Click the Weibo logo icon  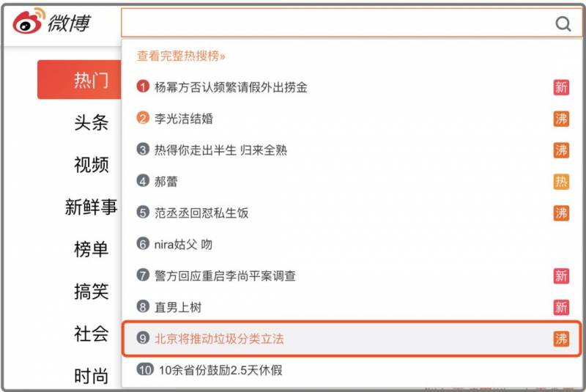(28, 23)
